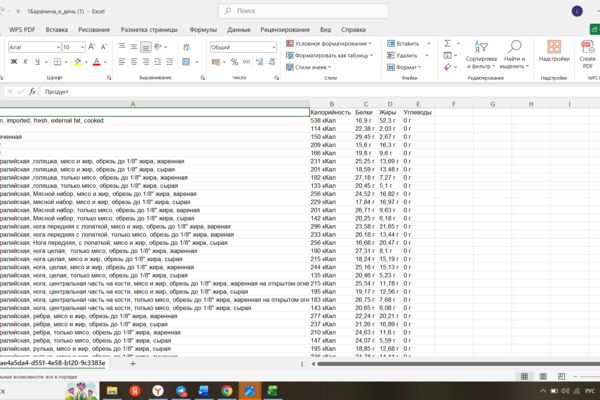Open the 'Рисование' ribbon tab
Screen dimensions: 600x400
(94, 29)
